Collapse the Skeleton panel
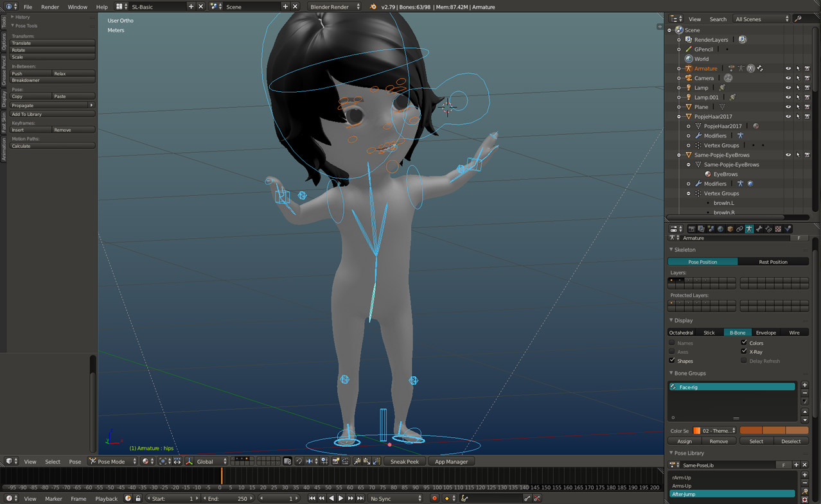The width and height of the screenshot is (821, 504). (x=684, y=250)
